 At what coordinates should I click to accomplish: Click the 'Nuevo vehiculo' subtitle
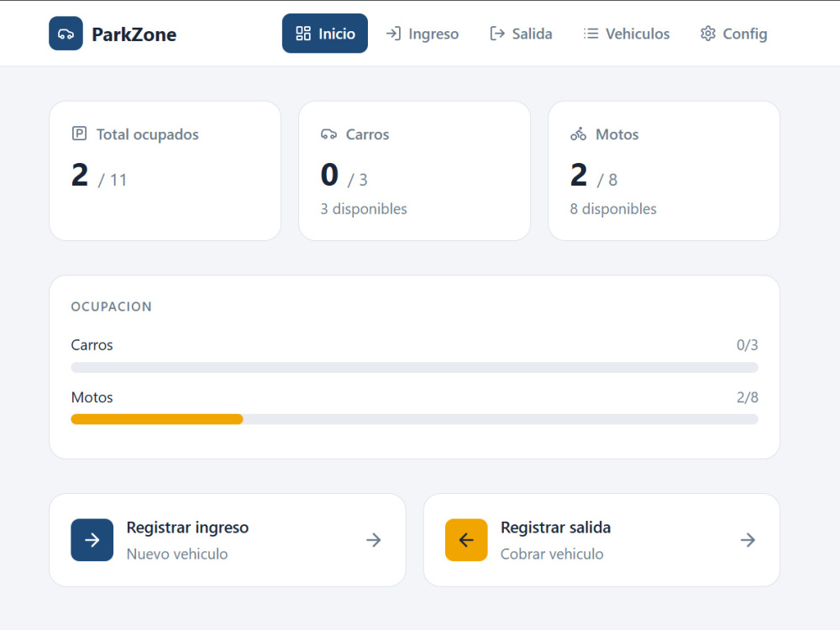(177, 554)
